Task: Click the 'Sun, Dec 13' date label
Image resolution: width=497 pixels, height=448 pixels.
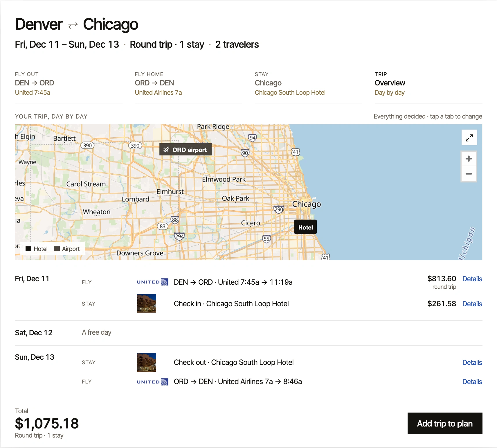Action: click(35, 357)
